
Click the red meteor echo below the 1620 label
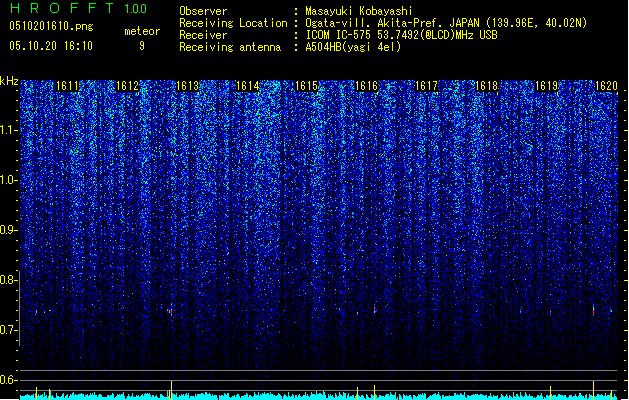(x=593, y=310)
